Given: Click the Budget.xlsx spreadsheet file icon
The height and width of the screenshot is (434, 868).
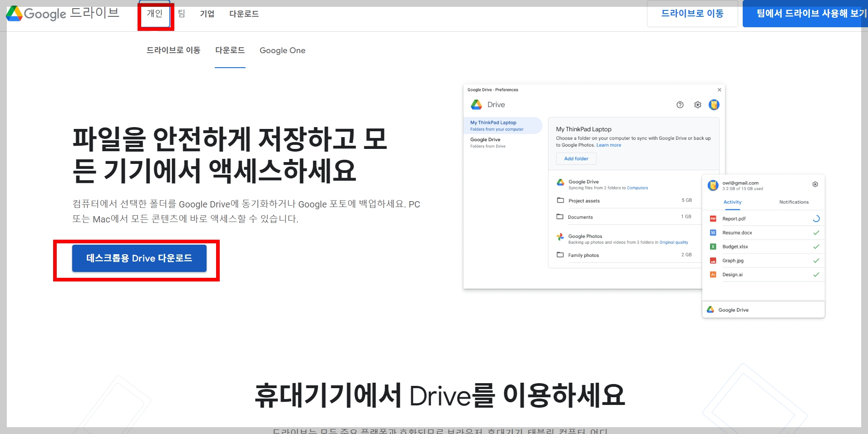Looking at the screenshot, I should pos(713,247).
